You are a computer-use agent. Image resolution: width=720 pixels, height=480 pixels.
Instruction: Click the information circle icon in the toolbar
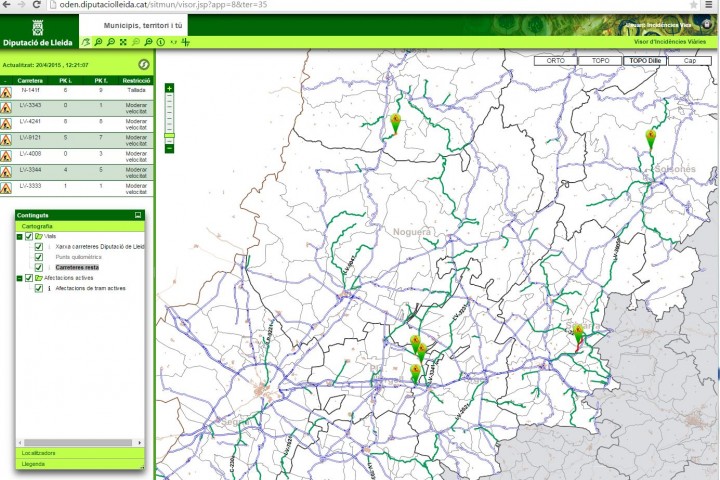click(161, 42)
